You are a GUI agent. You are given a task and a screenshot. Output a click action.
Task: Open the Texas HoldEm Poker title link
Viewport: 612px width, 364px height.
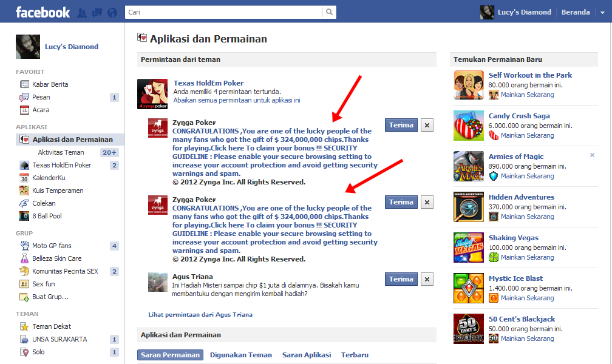tap(208, 83)
